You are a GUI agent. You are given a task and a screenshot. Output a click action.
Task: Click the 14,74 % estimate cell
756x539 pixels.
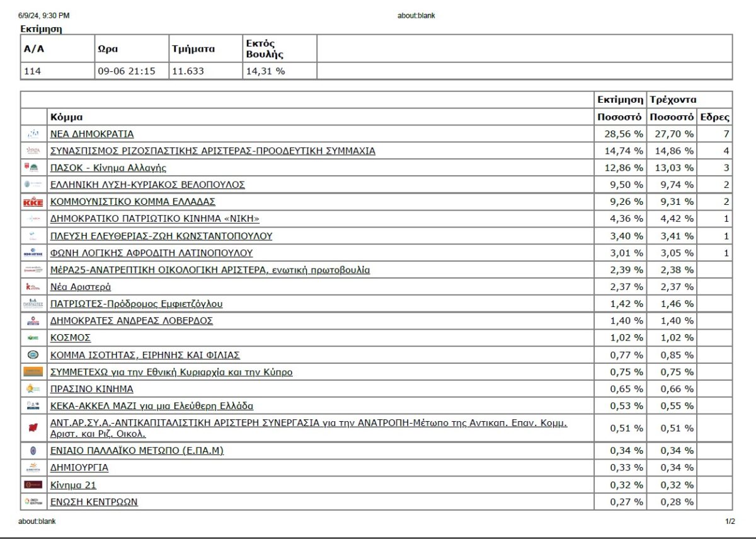click(x=621, y=151)
